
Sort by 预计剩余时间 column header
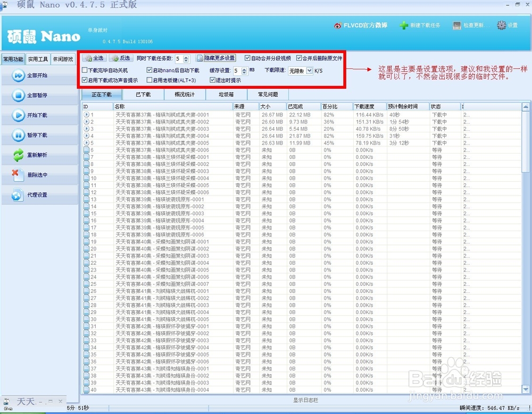(408, 106)
